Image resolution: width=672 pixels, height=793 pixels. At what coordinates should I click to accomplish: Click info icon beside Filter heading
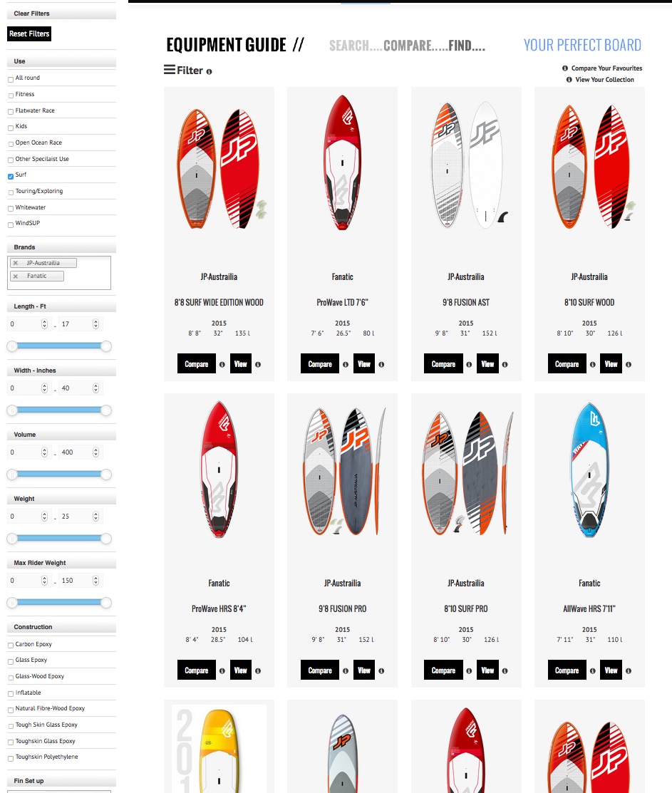(209, 72)
